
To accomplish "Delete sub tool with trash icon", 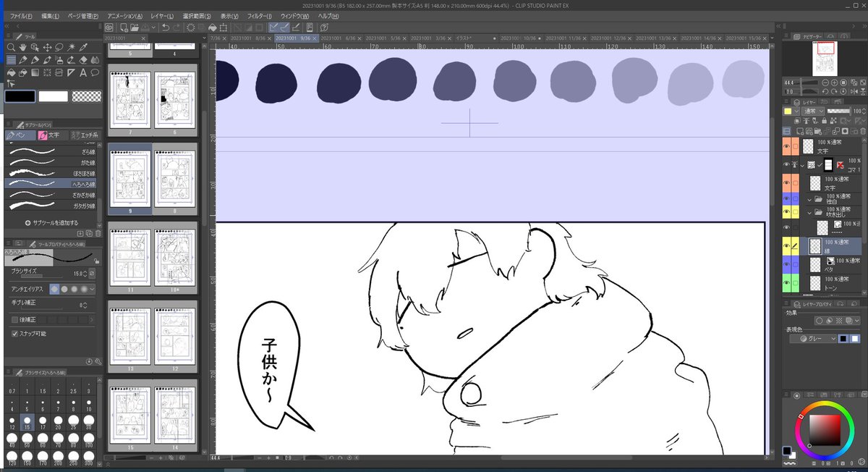I will tap(98, 233).
